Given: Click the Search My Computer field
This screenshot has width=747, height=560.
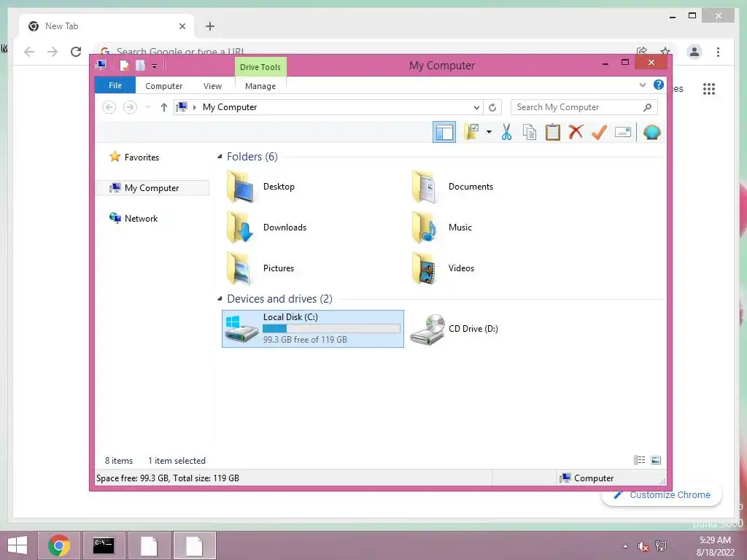Looking at the screenshot, I should click(584, 107).
